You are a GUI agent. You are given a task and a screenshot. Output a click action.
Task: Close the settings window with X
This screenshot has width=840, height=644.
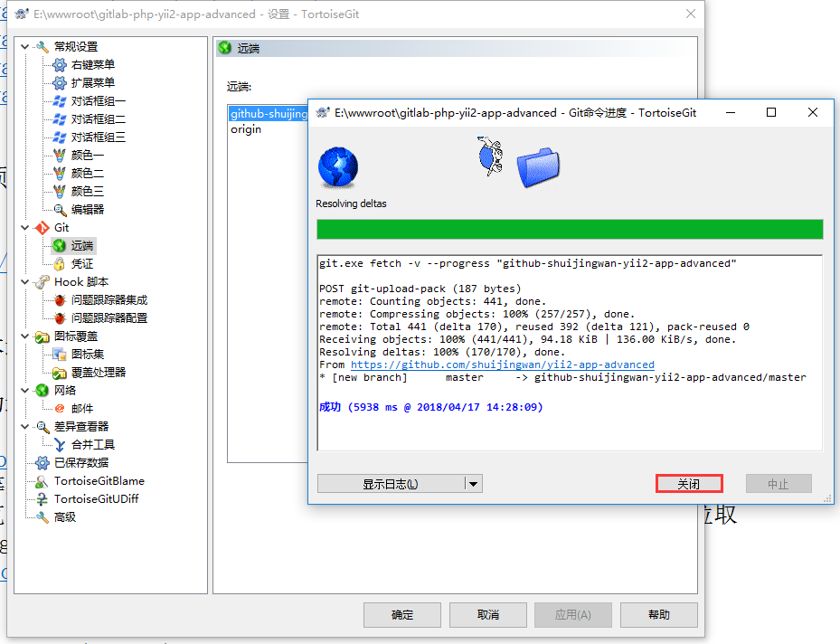point(691,14)
